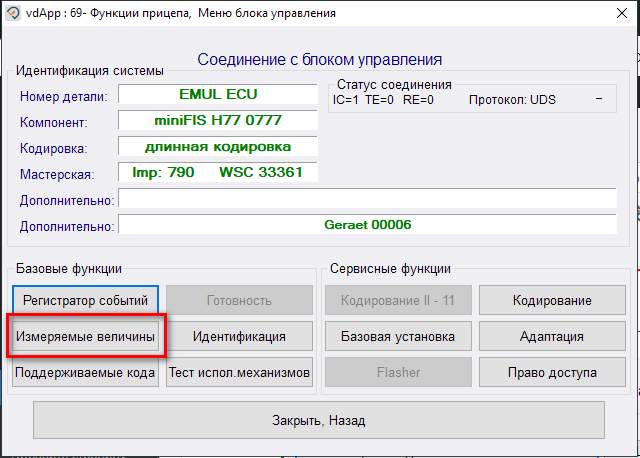Screen dimensions: 640x458
Task: Click the greyed Flasher button
Action: pos(398,372)
